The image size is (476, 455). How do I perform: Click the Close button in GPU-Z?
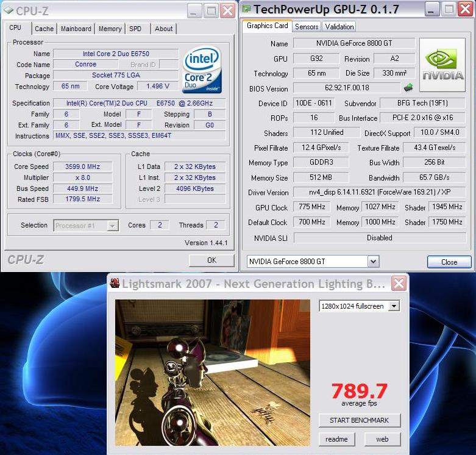pos(449,262)
